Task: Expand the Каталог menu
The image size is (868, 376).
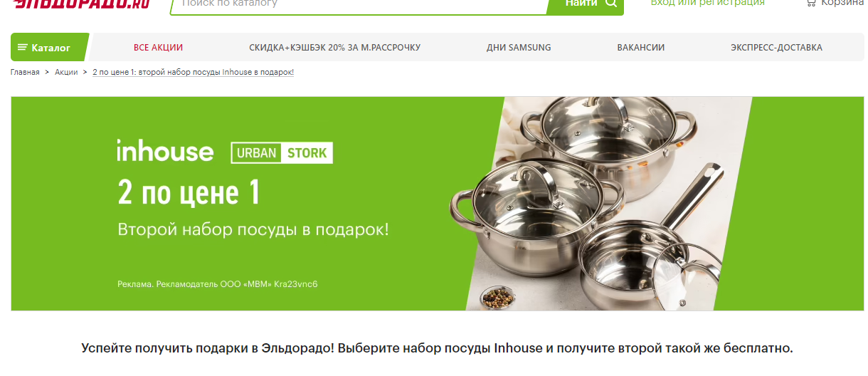Action: click(48, 47)
